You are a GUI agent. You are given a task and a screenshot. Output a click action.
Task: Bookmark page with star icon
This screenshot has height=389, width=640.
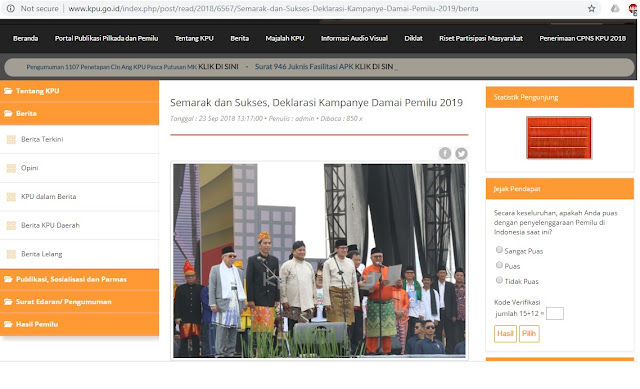pyautogui.click(x=591, y=9)
